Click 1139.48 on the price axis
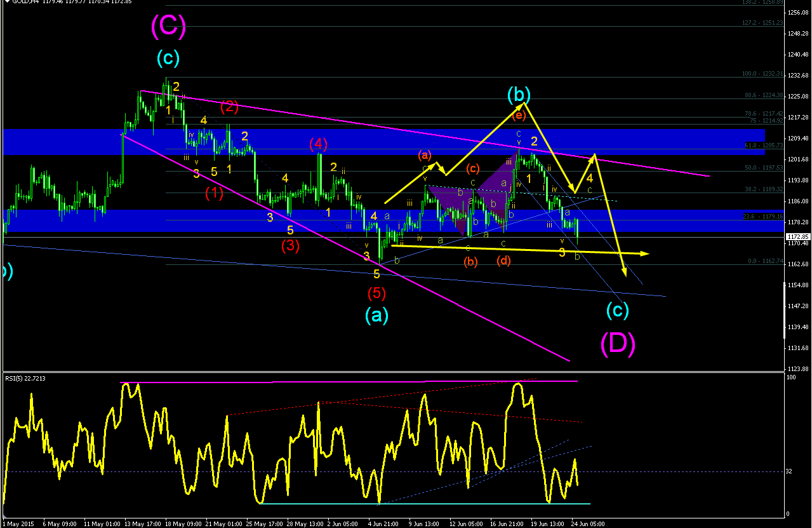Screen dimensions: 812x528 click(x=798, y=327)
